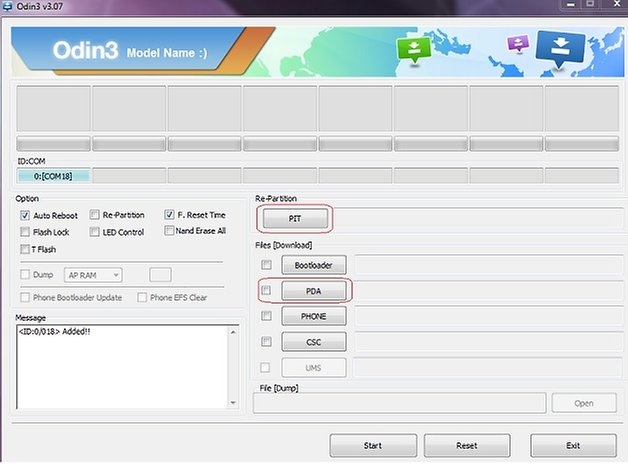Click the PHONE file path field
Screen dimensions: 628x464
pos(489,316)
